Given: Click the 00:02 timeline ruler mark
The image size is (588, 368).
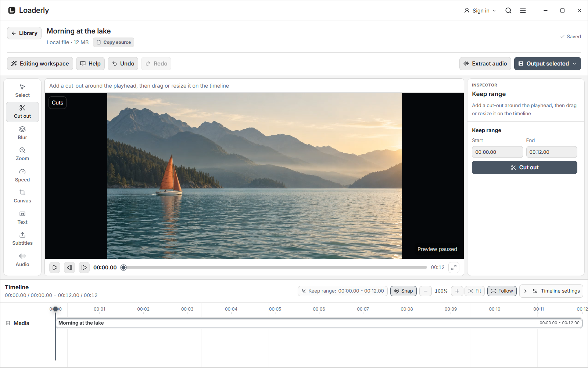Looking at the screenshot, I should coord(143,309).
